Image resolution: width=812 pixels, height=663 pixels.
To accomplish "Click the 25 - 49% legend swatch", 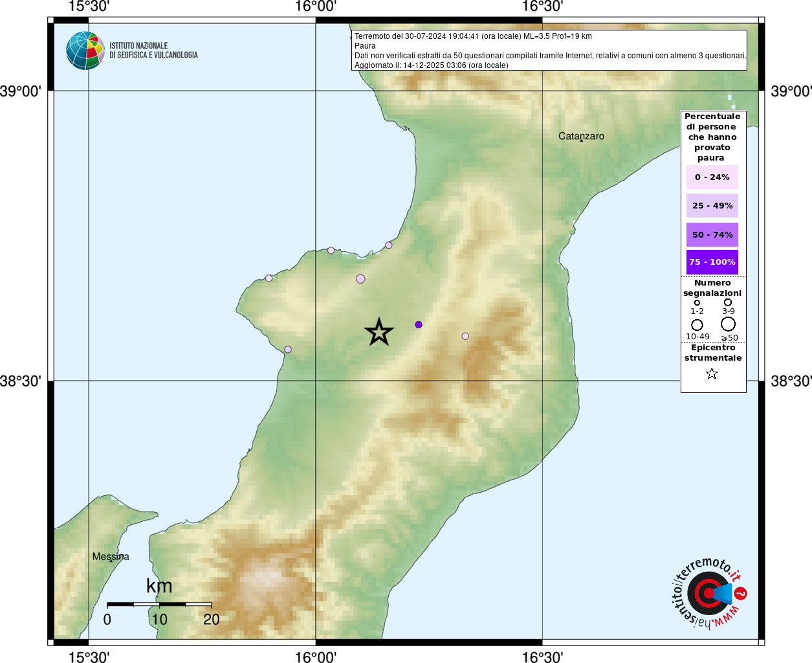I will (x=712, y=205).
